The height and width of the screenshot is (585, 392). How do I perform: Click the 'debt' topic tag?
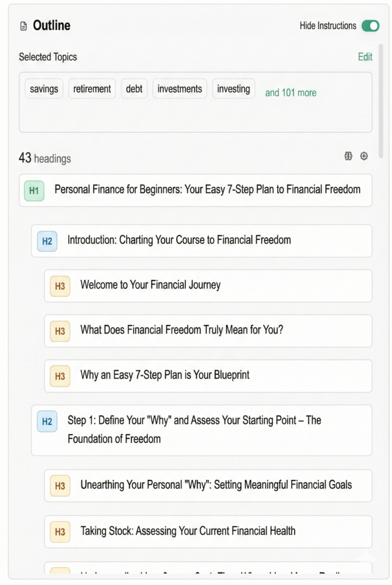pos(134,89)
